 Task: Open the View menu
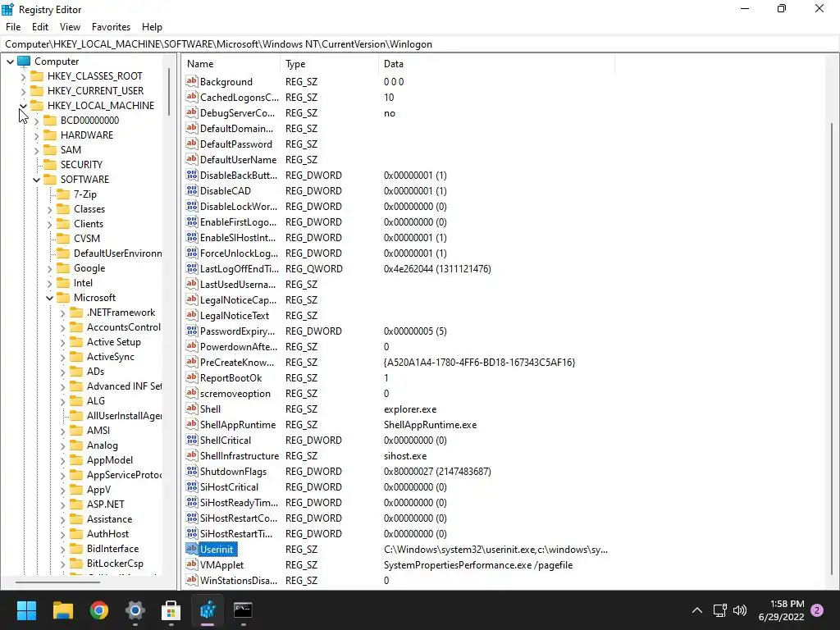(x=71, y=27)
